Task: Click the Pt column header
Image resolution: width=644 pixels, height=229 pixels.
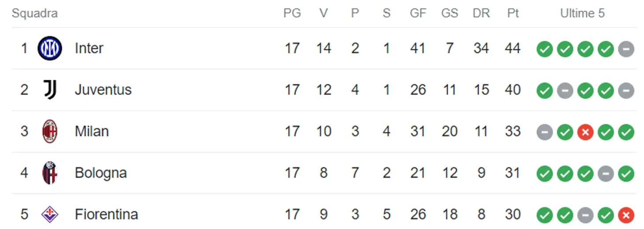Action: pyautogui.click(x=513, y=13)
